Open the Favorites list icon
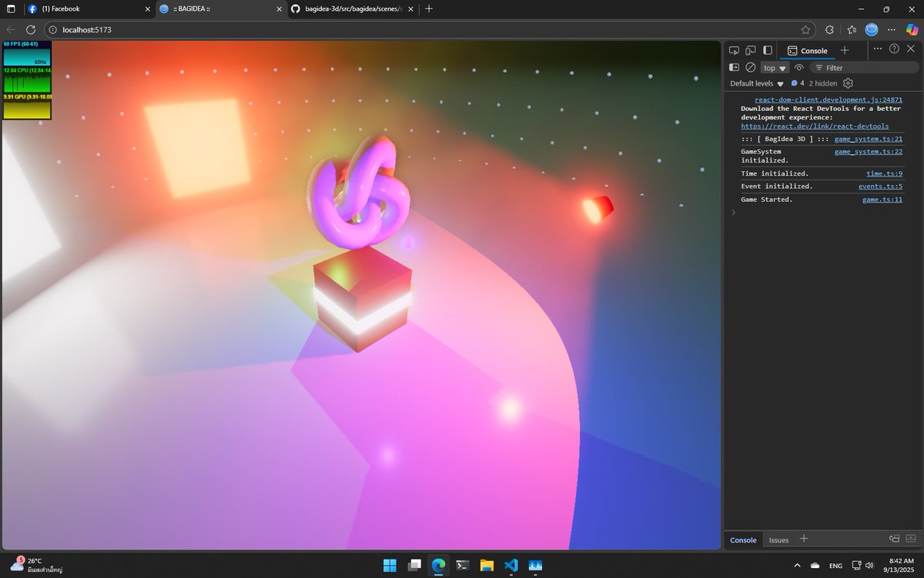Image resolution: width=924 pixels, height=578 pixels. point(852,29)
